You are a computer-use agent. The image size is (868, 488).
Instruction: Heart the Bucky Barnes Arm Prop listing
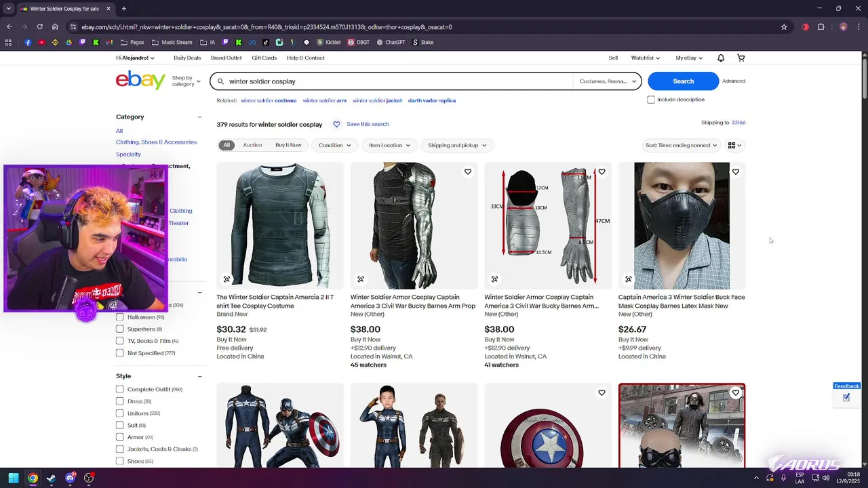click(468, 172)
